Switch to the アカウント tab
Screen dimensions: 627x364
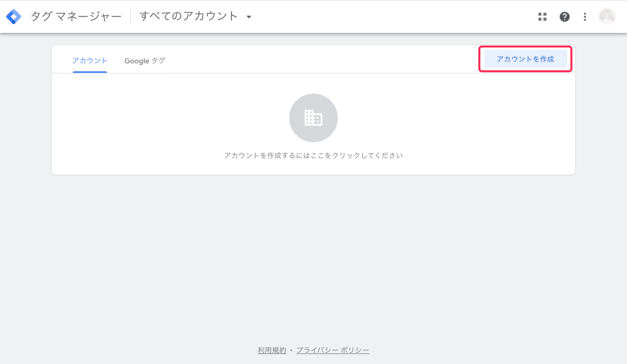point(90,61)
